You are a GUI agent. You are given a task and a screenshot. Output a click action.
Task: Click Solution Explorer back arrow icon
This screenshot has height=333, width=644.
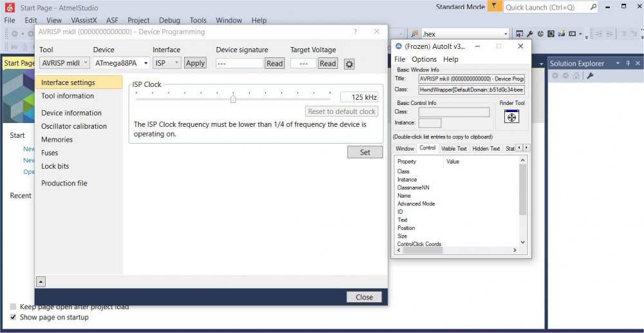[555, 76]
